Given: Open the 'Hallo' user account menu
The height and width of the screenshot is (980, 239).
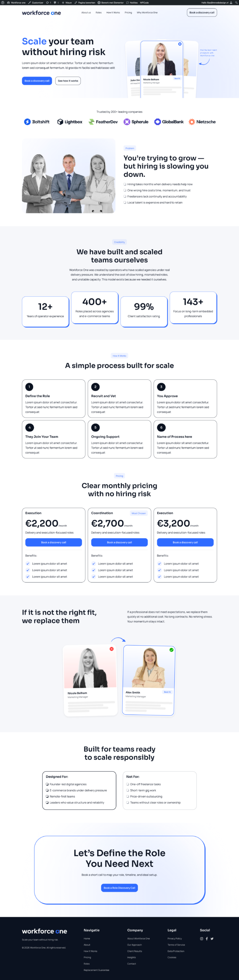Looking at the screenshot, I should (x=214, y=2).
